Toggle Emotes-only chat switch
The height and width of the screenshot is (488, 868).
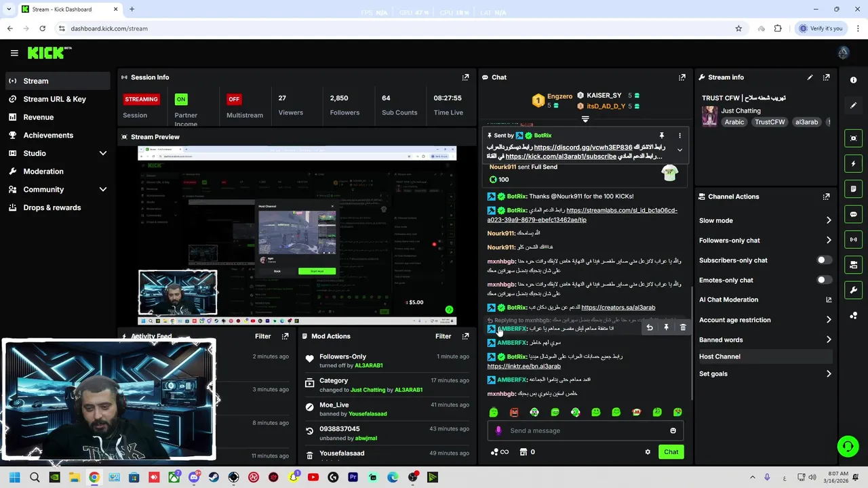tap(824, 280)
